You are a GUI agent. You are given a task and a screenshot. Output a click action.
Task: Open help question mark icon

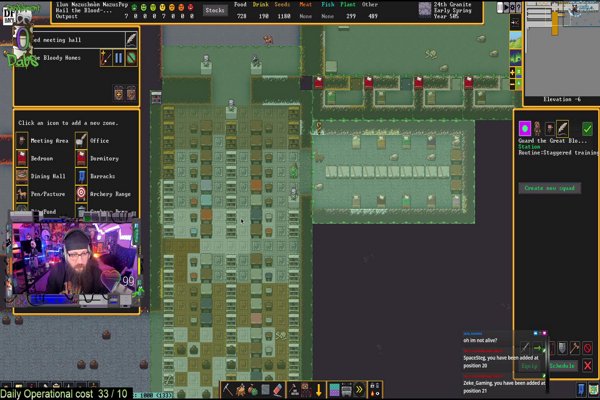point(518,7)
